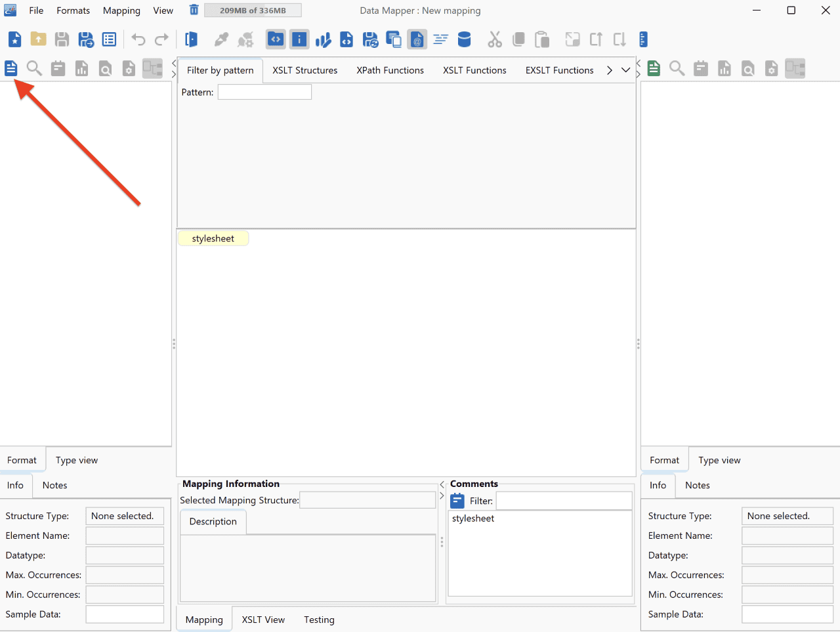Switch to the Testing bottom tab

(319, 620)
